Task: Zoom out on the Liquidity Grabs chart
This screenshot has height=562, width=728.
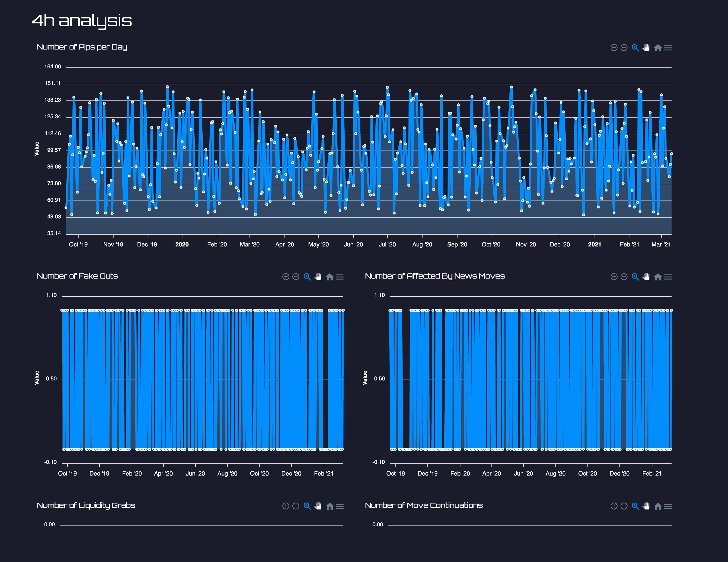Action: (x=296, y=506)
